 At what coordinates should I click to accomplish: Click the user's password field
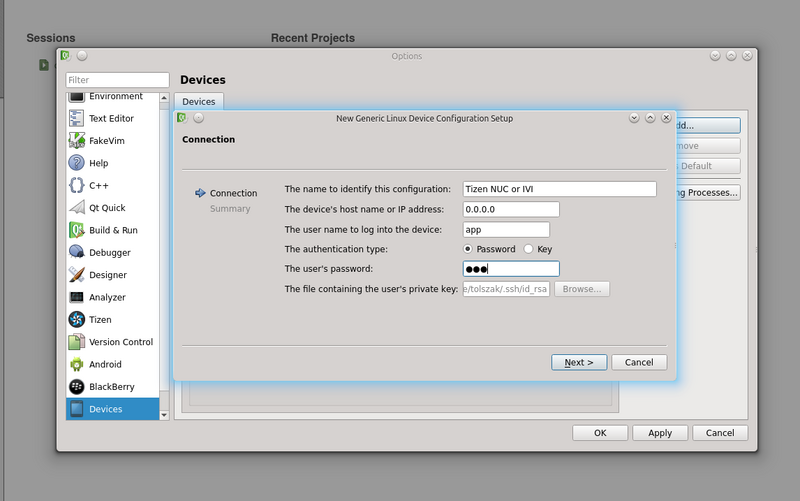[x=511, y=269]
